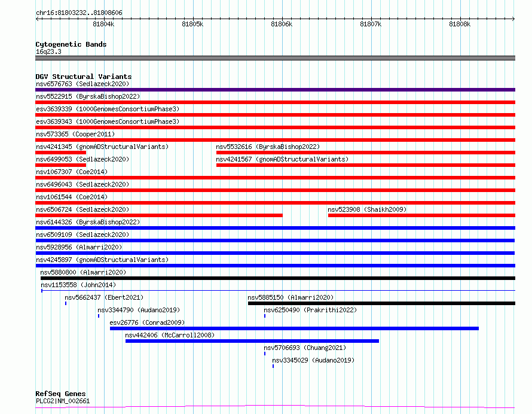Select the red nsv523908 bar
This screenshot has height=414, width=532.
click(422, 215)
